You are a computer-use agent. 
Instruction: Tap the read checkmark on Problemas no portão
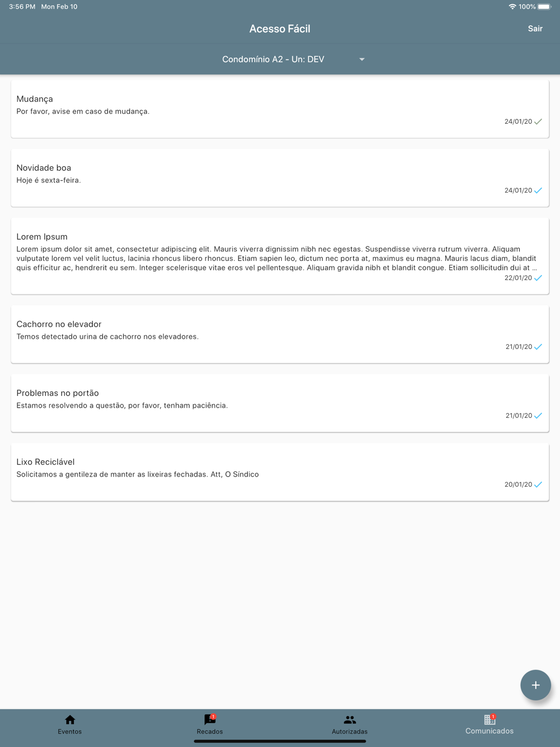[x=538, y=415]
